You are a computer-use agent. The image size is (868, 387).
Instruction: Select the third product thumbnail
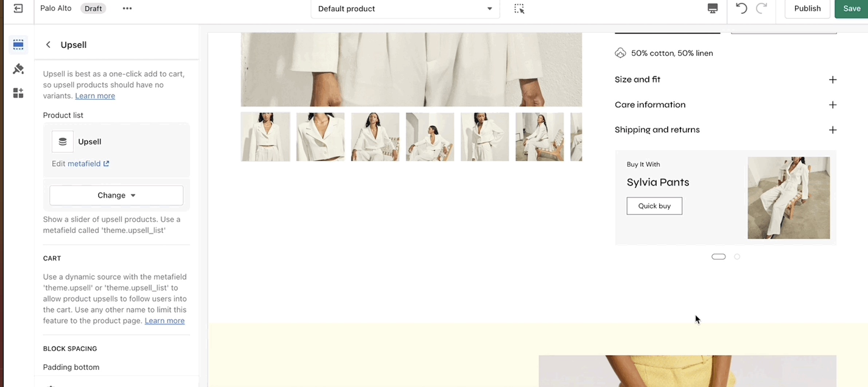375,137
